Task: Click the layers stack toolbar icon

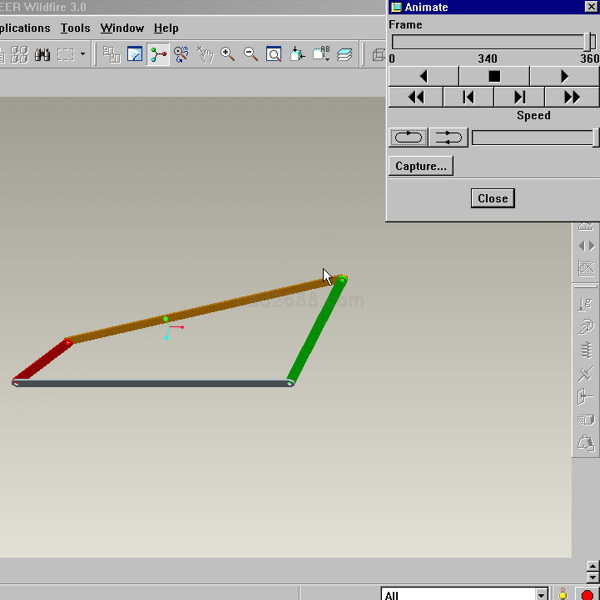Action: coord(344,55)
